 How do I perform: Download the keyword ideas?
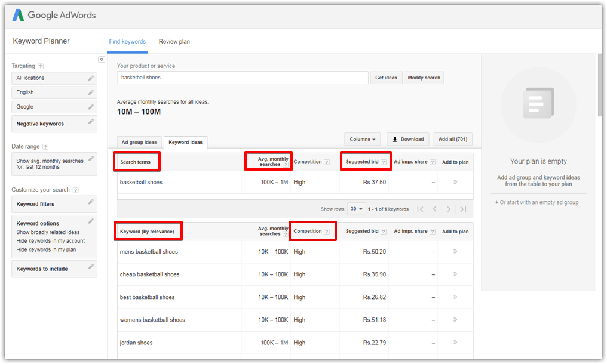408,139
